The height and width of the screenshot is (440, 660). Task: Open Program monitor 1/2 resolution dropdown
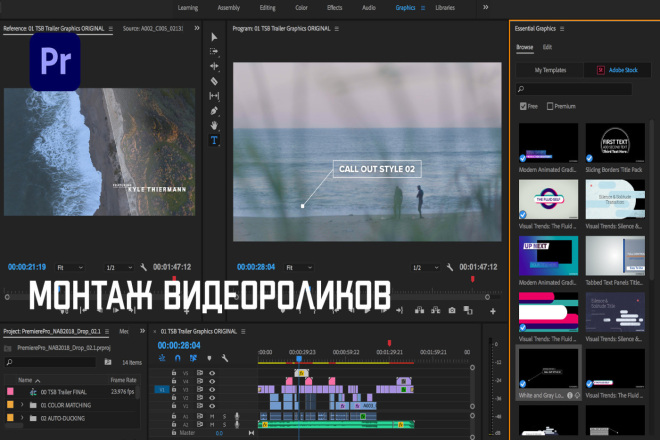426,267
